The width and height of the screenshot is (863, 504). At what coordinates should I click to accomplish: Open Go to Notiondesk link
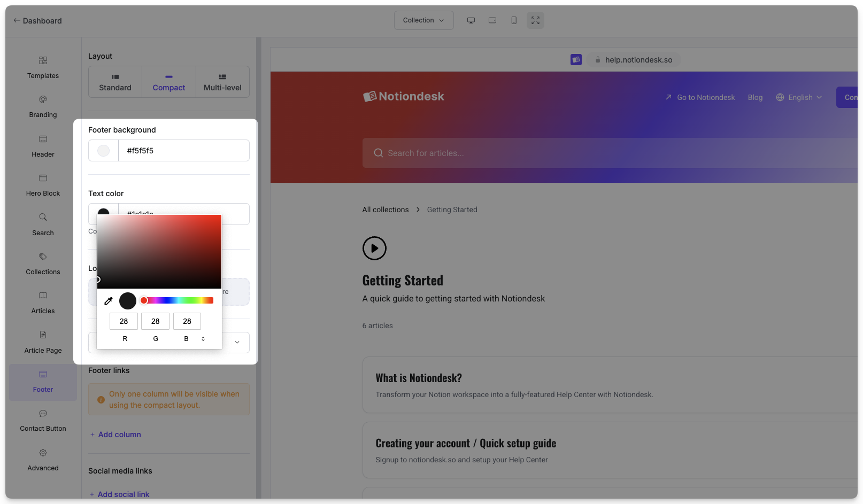coord(700,97)
